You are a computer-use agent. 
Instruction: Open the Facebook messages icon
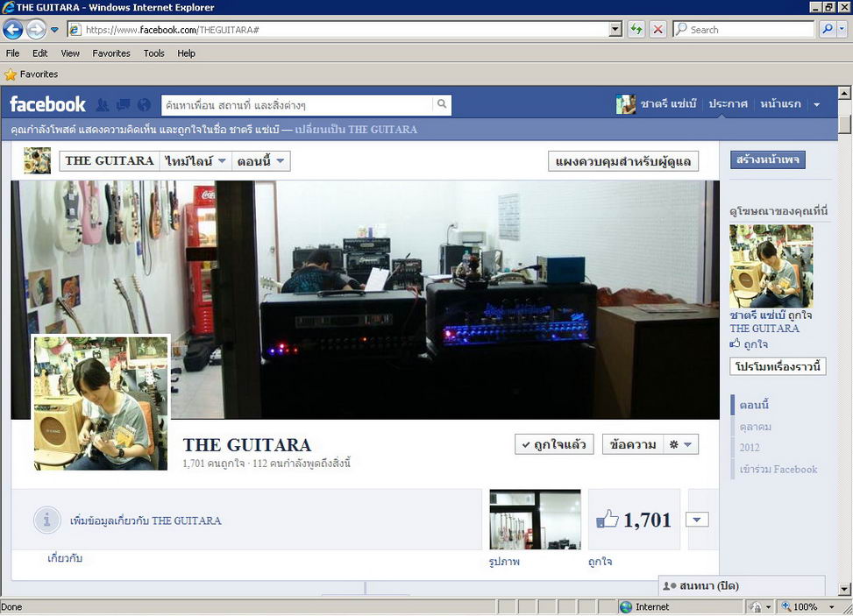coord(124,105)
